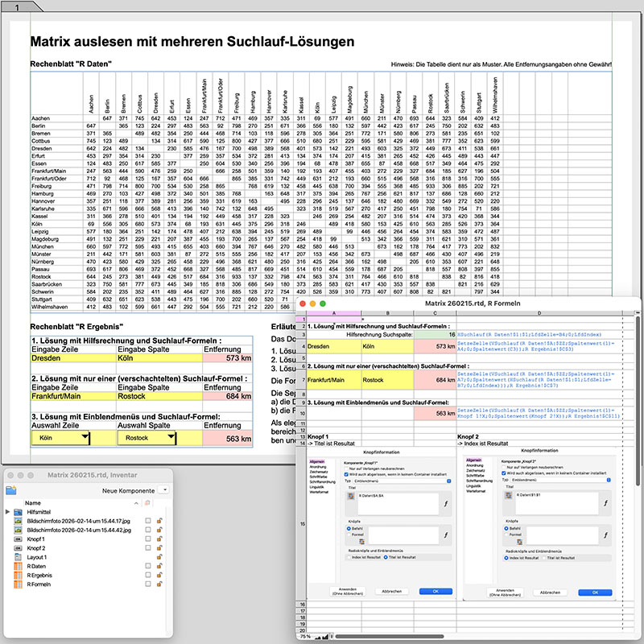Click the first Bildschirmfoto image icon
The width and height of the screenshot is (644, 644).
pos(19,521)
